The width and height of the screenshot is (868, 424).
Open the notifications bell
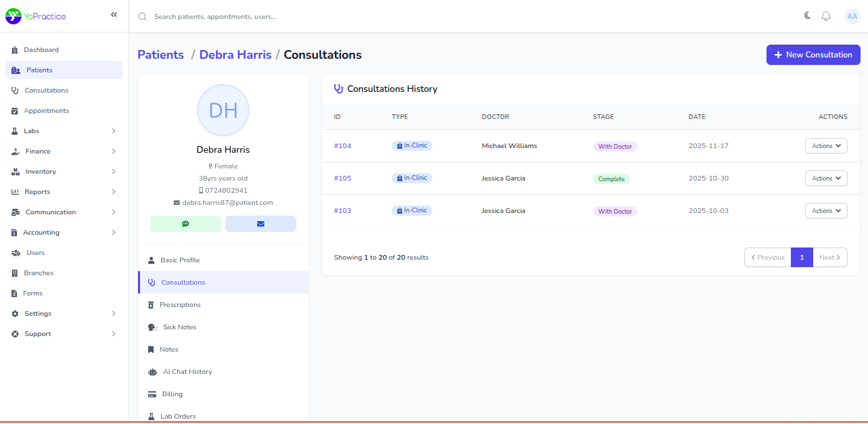pos(826,16)
